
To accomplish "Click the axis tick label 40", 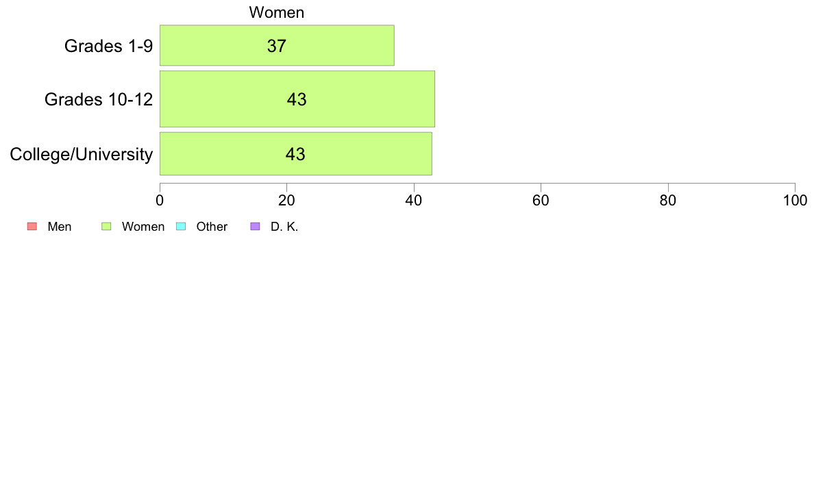I will 414,201.
